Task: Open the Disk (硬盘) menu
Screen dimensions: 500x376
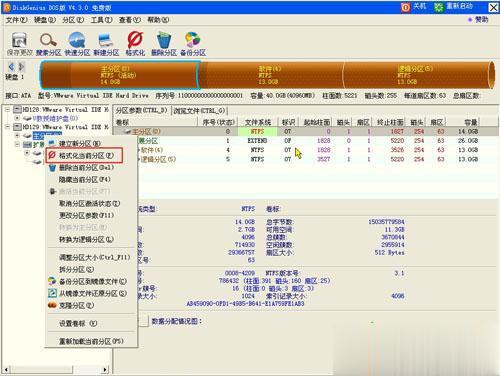Action: [x=45, y=20]
